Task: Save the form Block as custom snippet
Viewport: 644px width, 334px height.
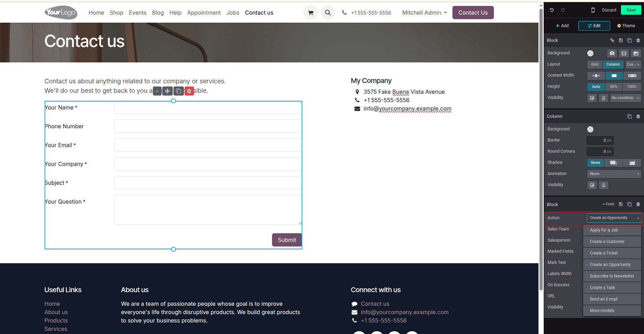Action: pos(621,204)
